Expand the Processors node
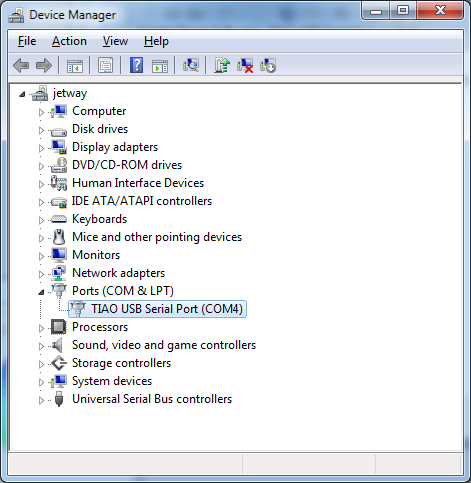 (x=41, y=328)
